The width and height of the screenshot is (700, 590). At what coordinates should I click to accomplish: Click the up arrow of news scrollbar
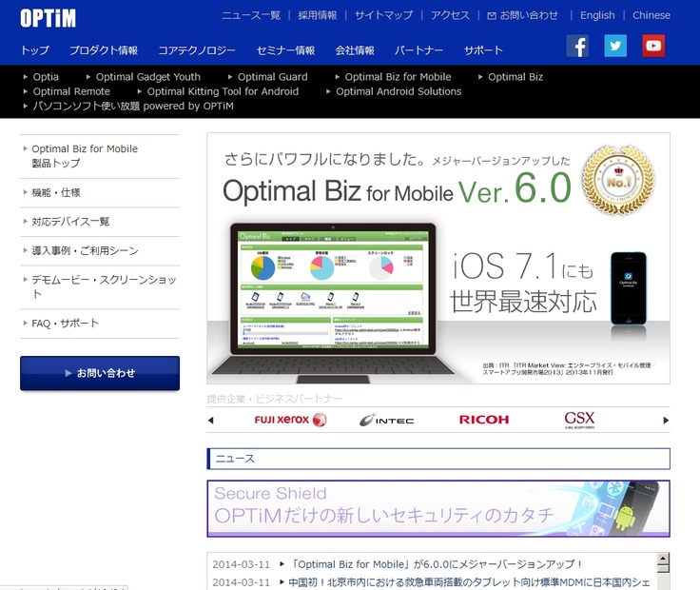point(663,559)
